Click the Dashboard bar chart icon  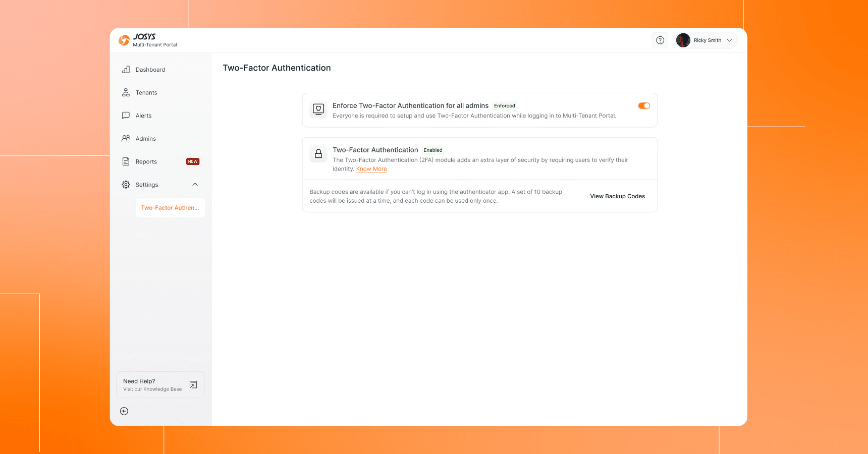126,70
